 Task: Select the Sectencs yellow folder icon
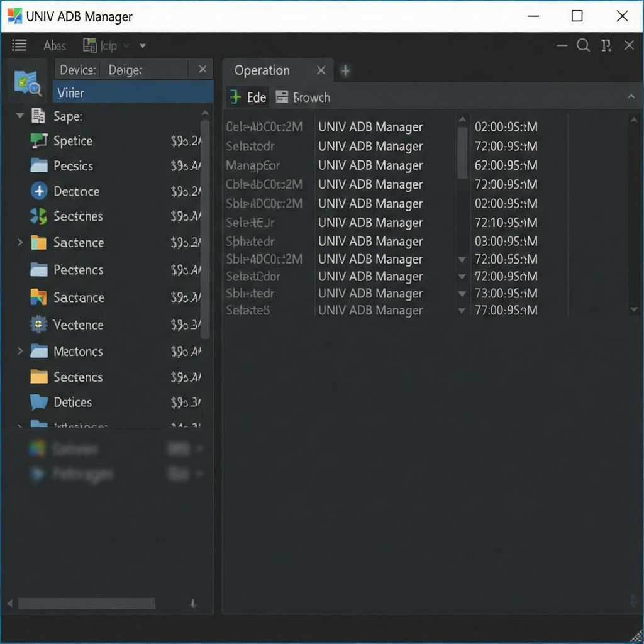pos(39,377)
